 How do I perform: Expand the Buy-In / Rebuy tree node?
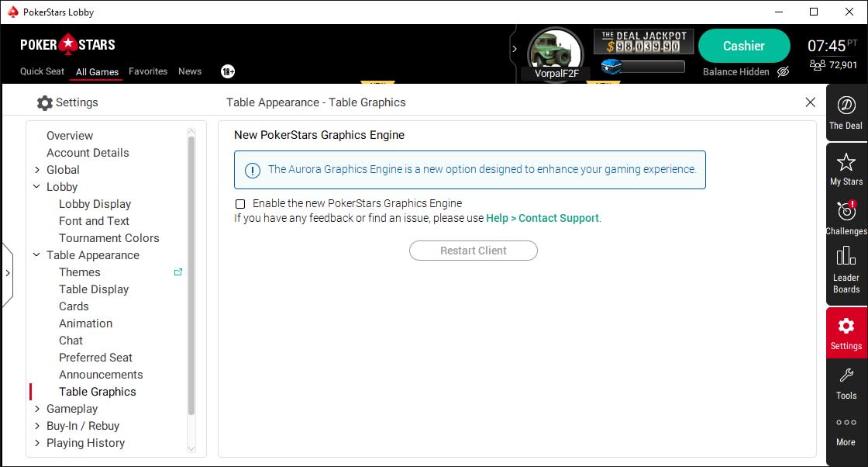37,426
